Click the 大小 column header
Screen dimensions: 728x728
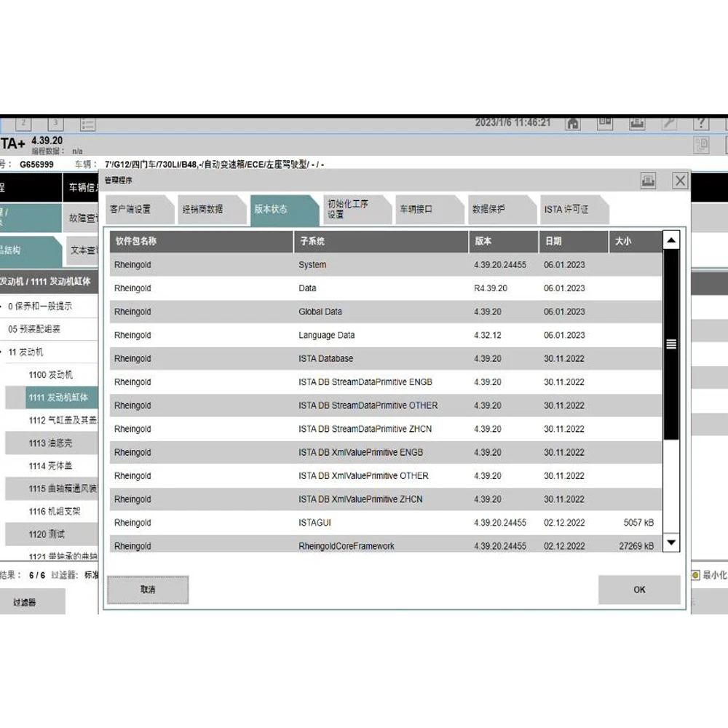(635, 242)
